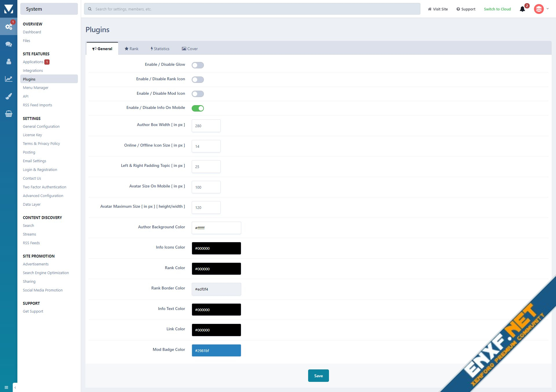This screenshot has height=392, width=556.
Task: Click the Members person sidebar icon
Action: tap(9, 61)
